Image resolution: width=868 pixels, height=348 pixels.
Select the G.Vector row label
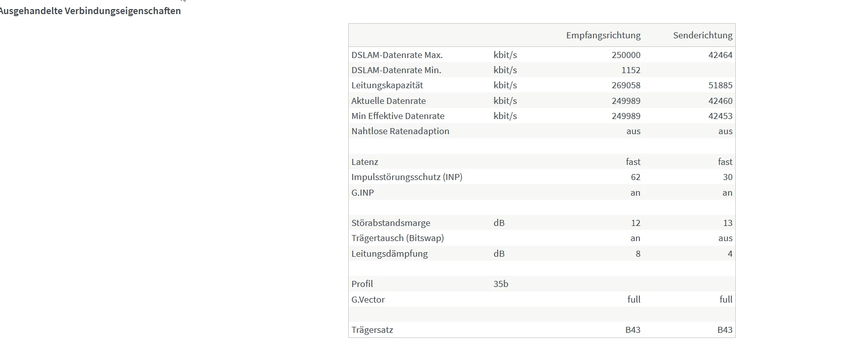click(368, 300)
